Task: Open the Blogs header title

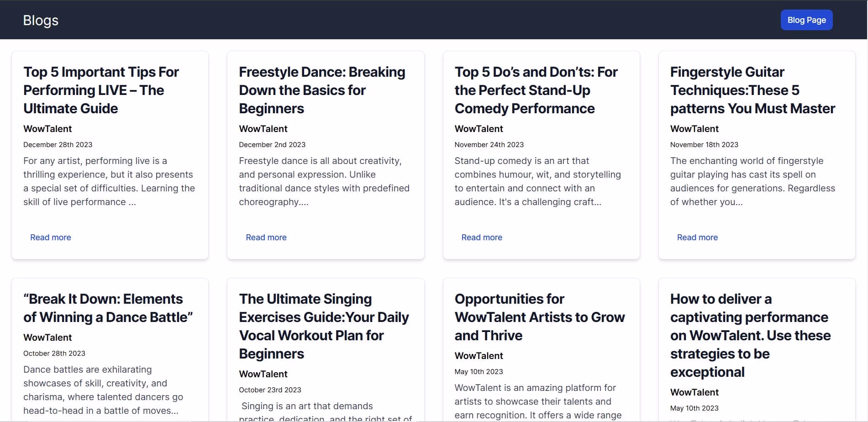Action: pos(41,21)
